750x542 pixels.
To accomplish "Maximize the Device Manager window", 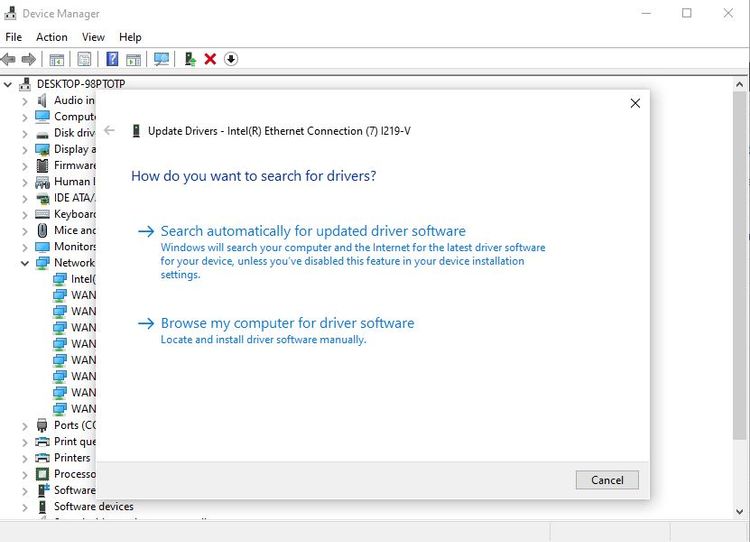I will 687,13.
